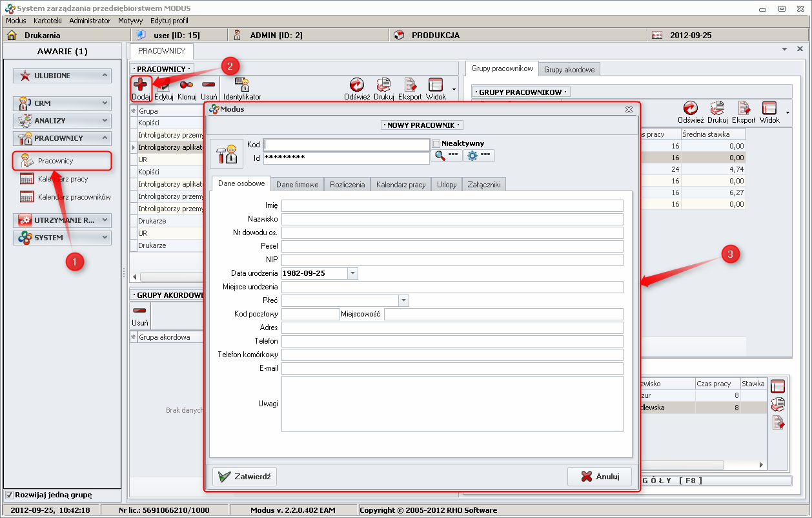
Task: Click Eksport in the Pracownicy toolbar
Action: [410, 85]
